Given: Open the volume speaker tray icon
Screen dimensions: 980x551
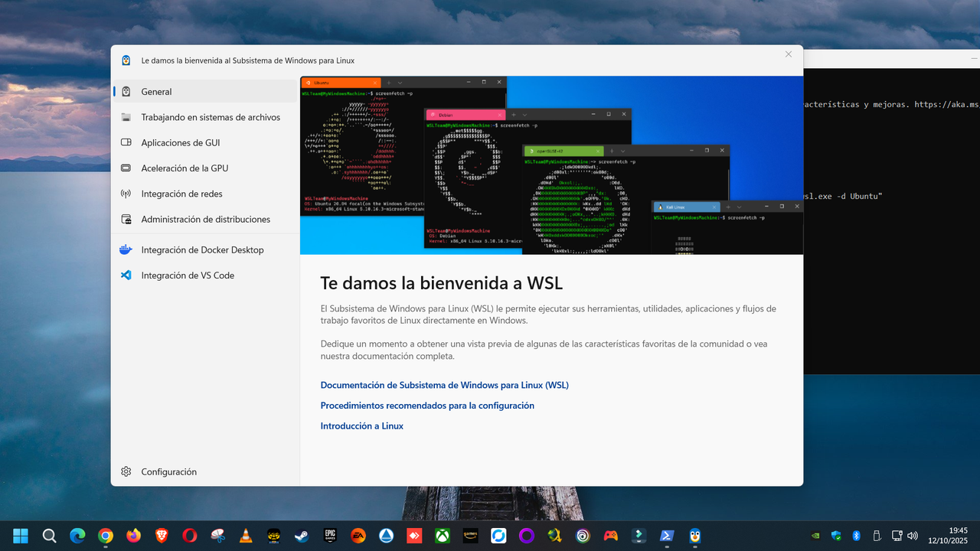Looking at the screenshot, I should click(x=912, y=536).
